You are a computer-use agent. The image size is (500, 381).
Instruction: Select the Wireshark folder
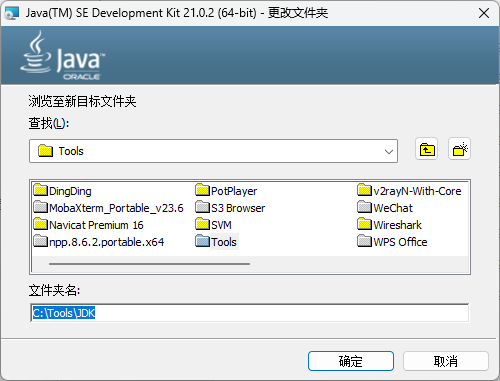[390, 225]
